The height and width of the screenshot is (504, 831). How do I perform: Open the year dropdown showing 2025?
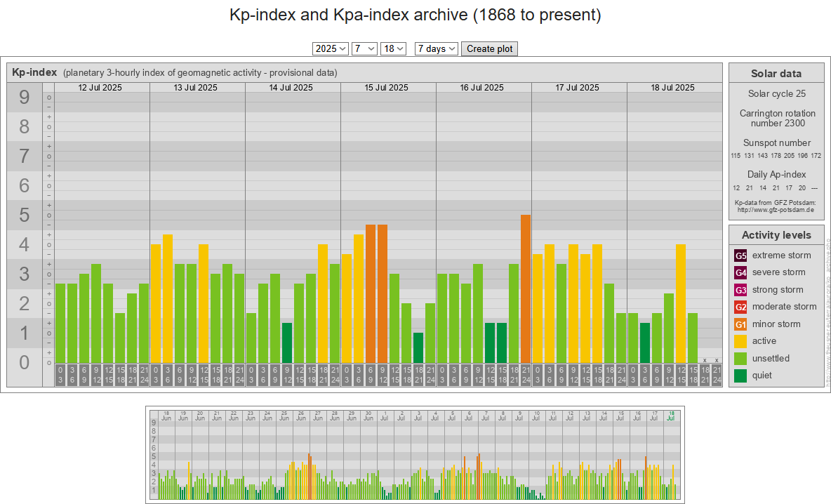[x=331, y=48]
